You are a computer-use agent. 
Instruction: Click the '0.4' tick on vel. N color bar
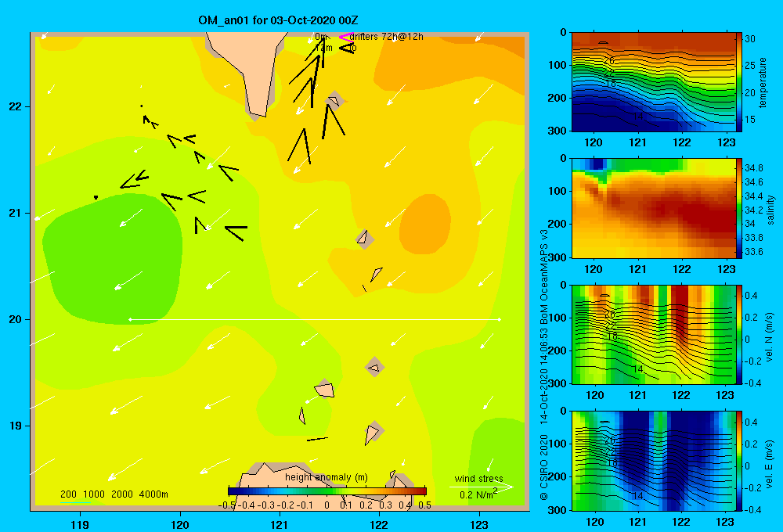tap(751, 296)
